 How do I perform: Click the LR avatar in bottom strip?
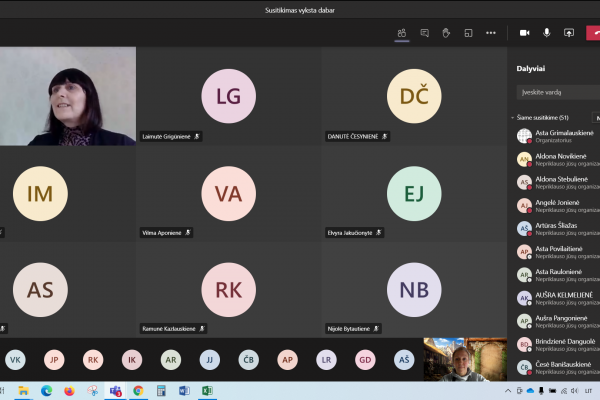coord(326,360)
